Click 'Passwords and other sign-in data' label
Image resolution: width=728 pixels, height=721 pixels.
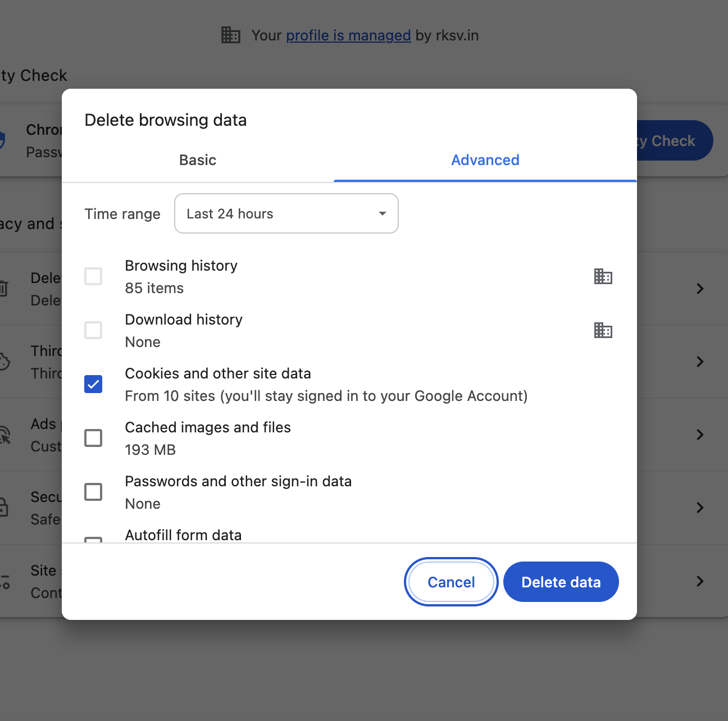(238, 481)
